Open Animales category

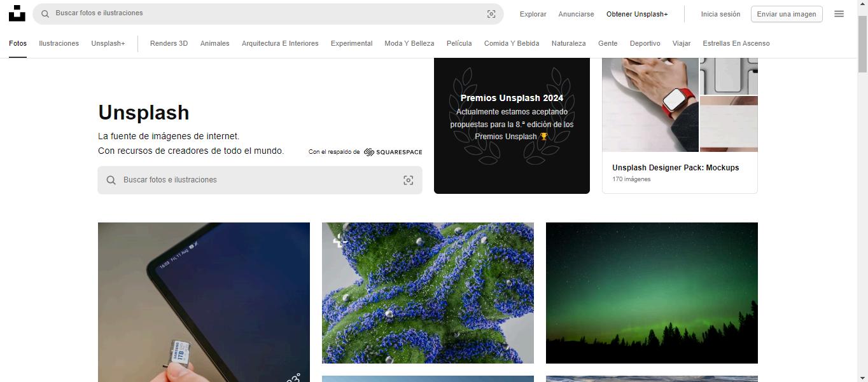click(x=214, y=43)
